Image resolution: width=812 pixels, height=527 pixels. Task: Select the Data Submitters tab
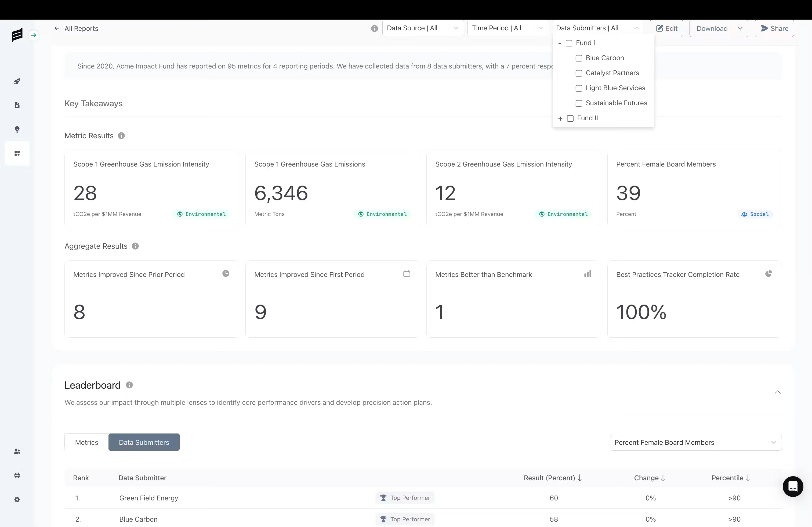[x=144, y=442]
